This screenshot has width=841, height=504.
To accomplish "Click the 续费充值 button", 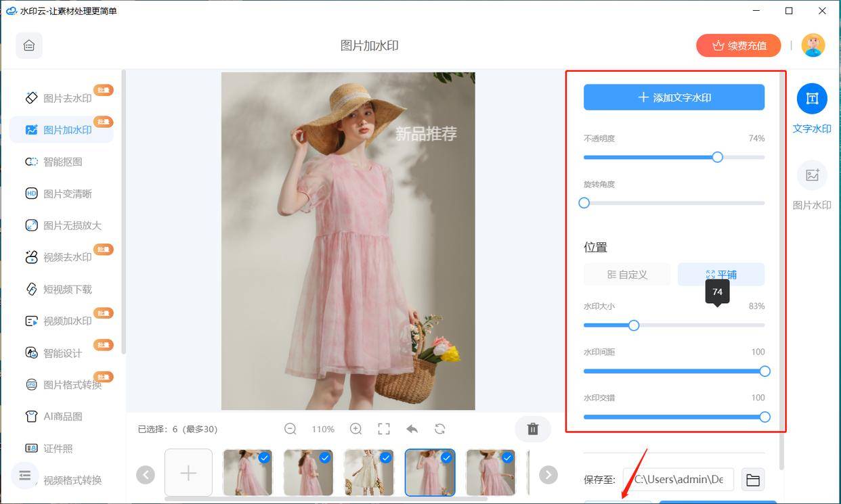I will pyautogui.click(x=738, y=45).
